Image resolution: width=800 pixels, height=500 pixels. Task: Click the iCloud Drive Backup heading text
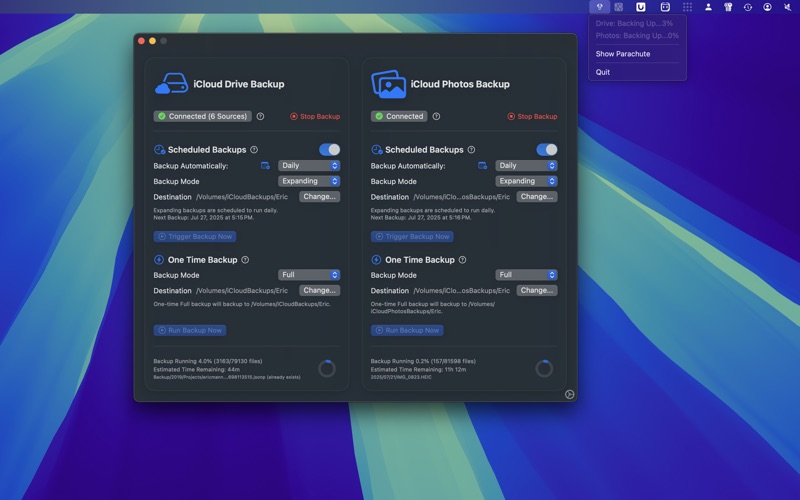[x=239, y=84]
